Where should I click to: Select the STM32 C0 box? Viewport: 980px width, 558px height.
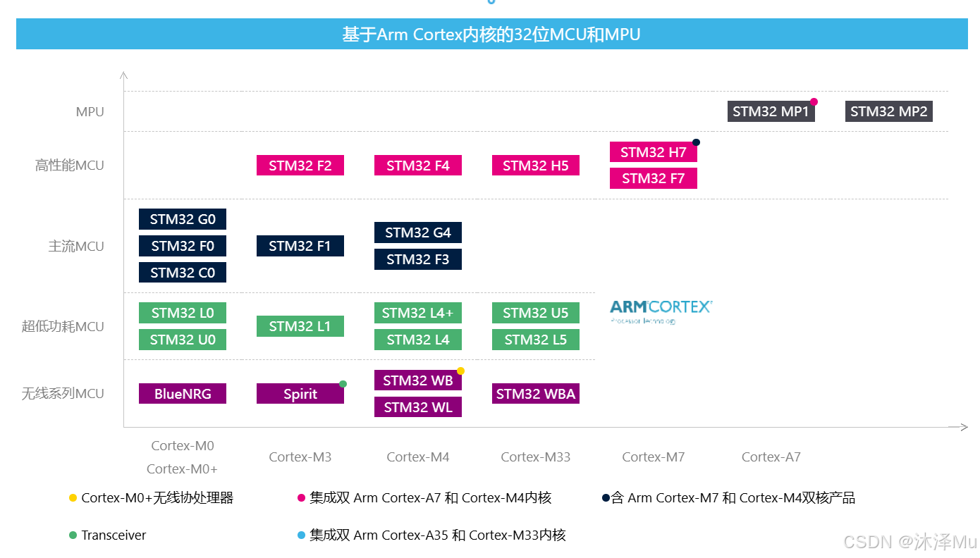click(x=183, y=273)
